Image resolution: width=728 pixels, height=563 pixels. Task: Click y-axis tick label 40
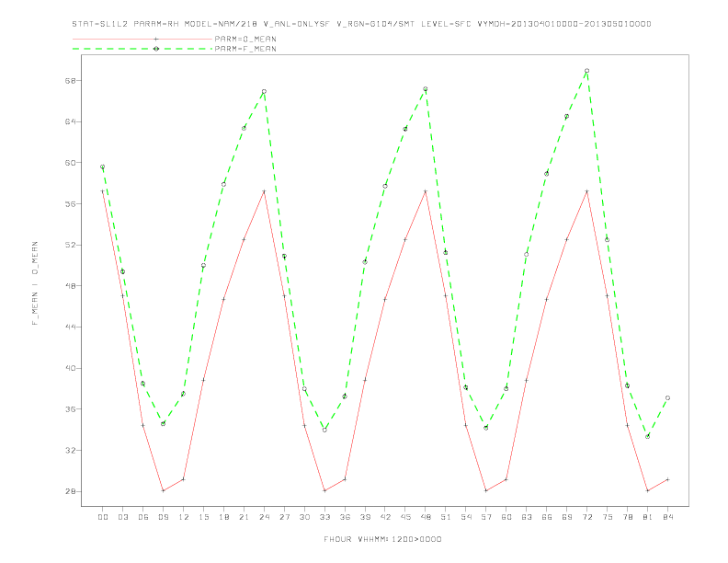point(71,368)
